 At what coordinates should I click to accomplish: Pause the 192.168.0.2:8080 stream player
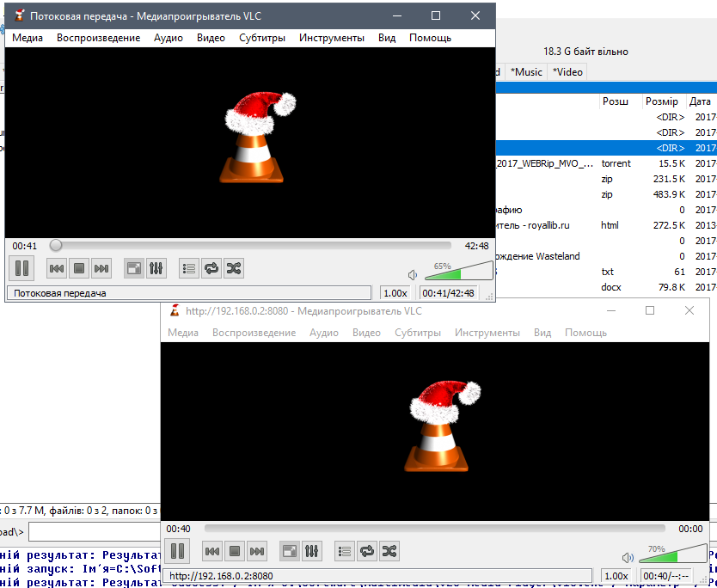[x=177, y=550]
